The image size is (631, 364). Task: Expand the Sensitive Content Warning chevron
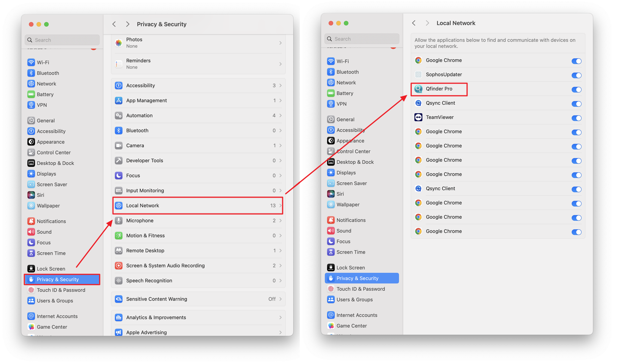click(280, 299)
